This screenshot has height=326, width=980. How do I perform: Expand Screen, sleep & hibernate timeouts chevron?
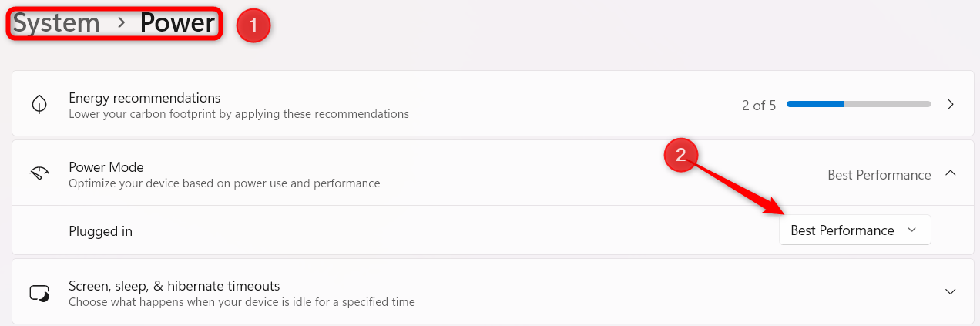pos(951,291)
